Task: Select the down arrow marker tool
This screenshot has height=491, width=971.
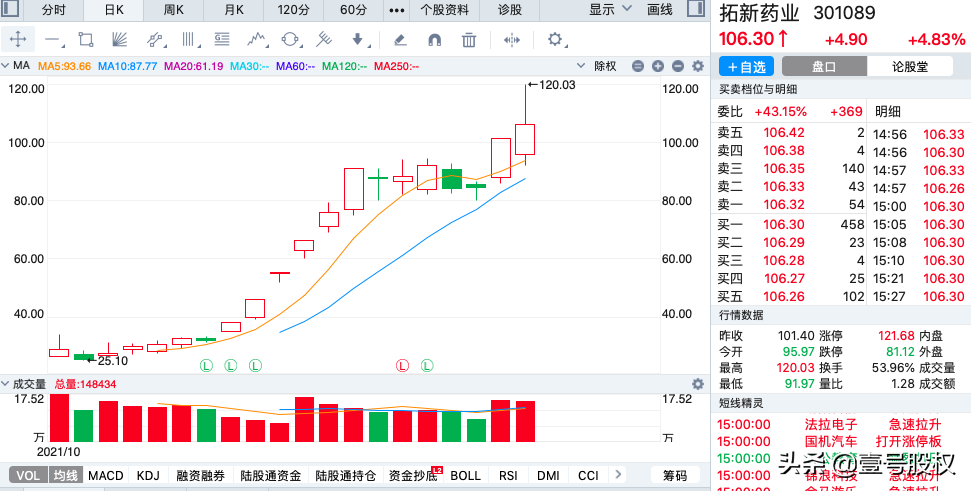Action: (x=360, y=40)
